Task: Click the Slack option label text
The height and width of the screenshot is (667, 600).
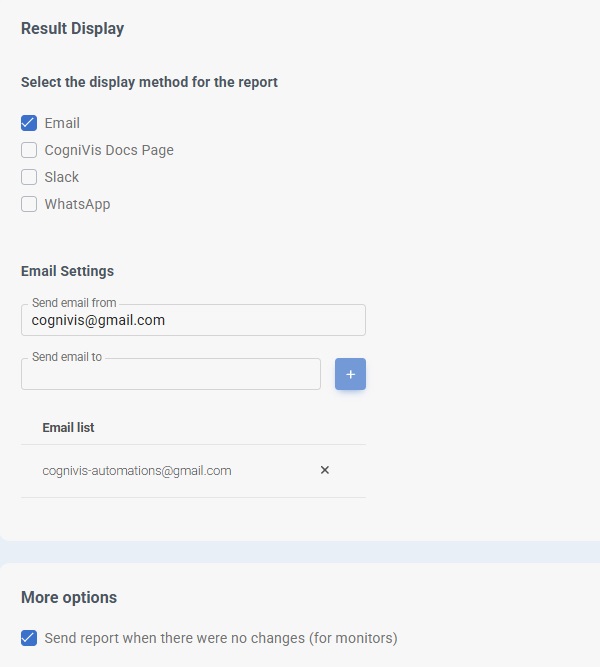Action: tap(62, 177)
